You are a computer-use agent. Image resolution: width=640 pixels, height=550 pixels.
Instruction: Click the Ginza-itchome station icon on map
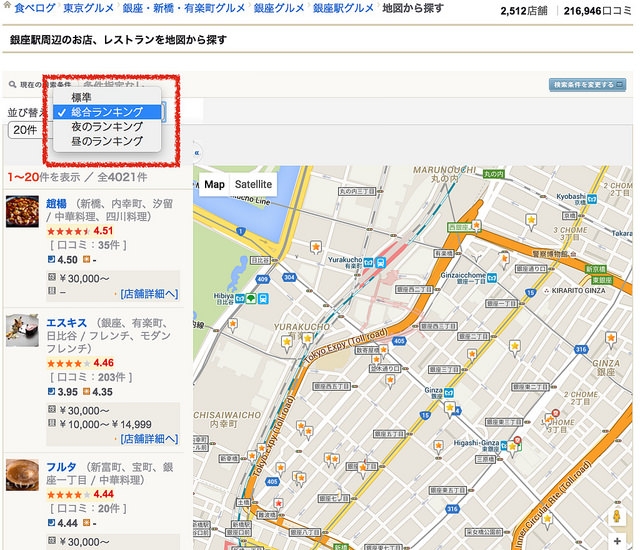coord(491,275)
